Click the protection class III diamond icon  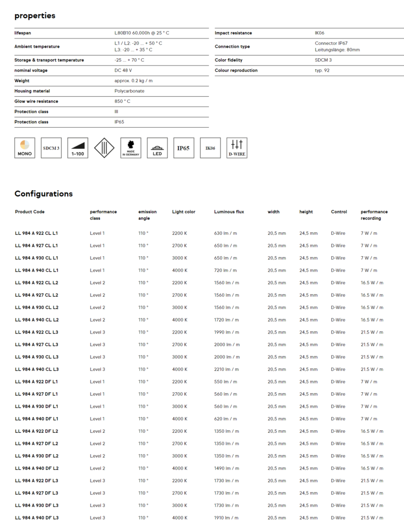pyautogui.click(x=104, y=148)
